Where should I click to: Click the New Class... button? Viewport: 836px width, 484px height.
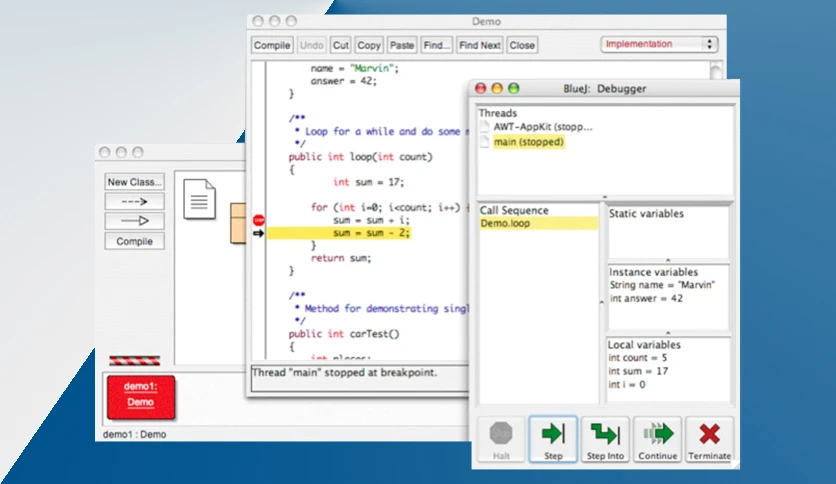click(134, 182)
